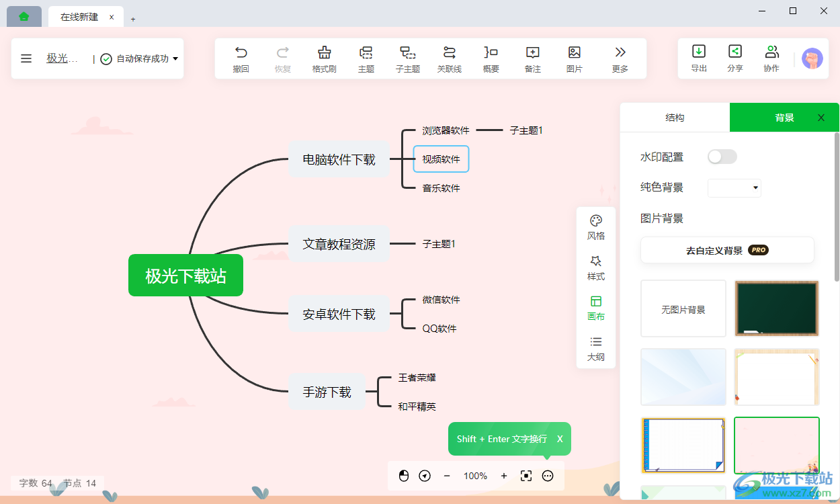Open the 大纲 outline view
This screenshot has height=504, width=840.
(596, 349)
